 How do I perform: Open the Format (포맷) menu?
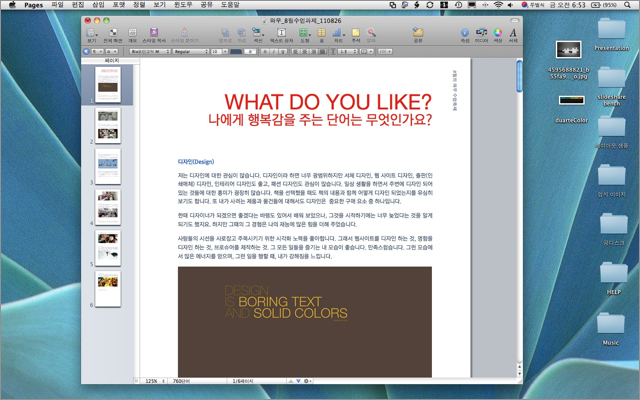coord(119,5)
